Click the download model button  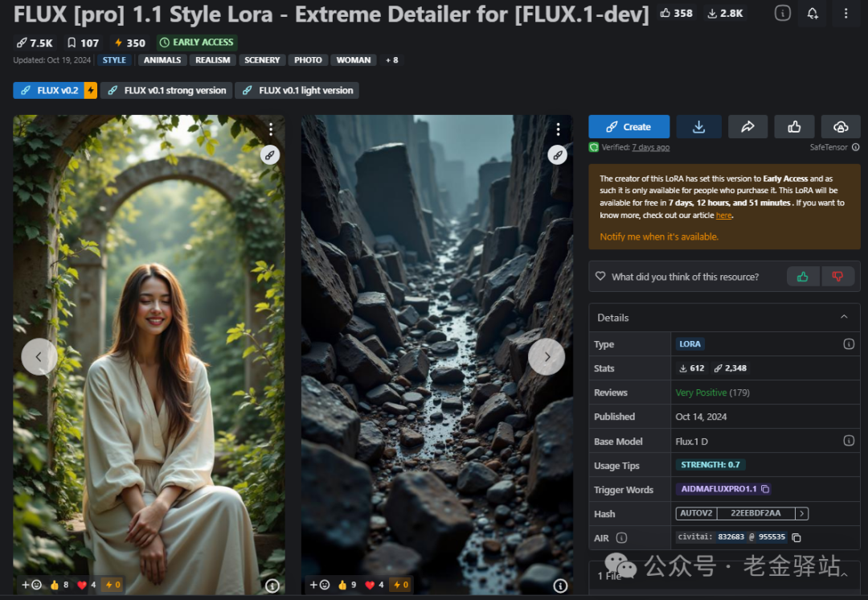tap(699, 127)
